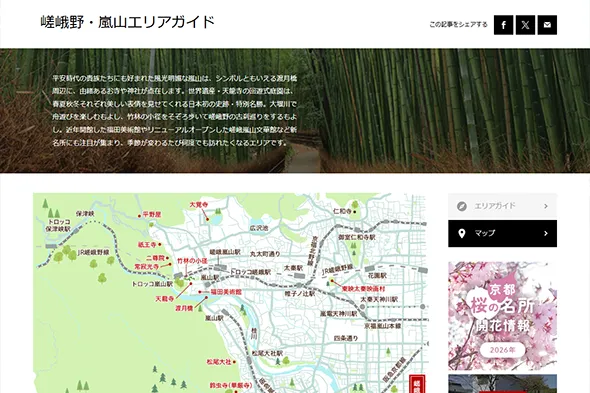Select 松尾大社 on the map
The image size is (590, 393).
[219, 362]
